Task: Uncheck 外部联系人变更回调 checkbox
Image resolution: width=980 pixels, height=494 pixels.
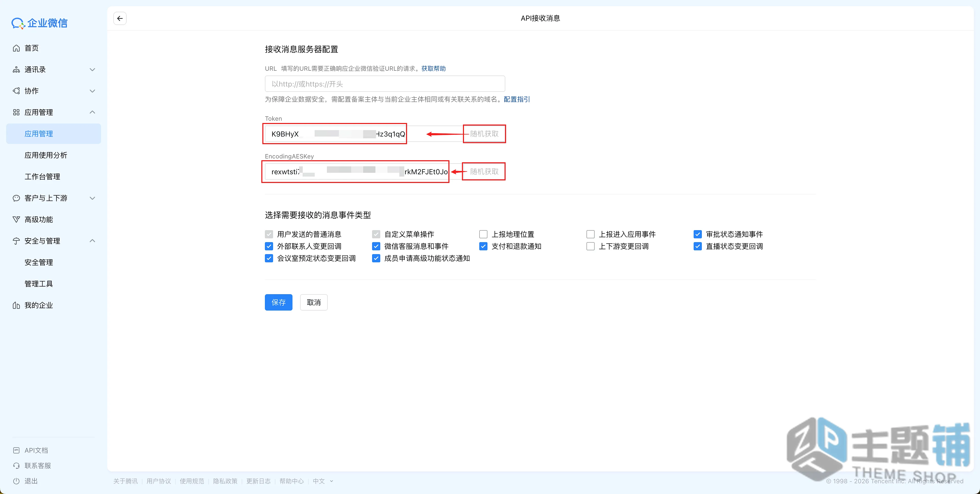Action: [269, 246]
